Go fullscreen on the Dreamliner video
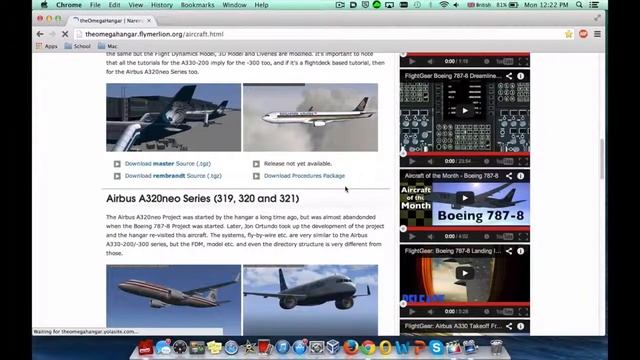Viewport: 640px width, 360px height. tap(523, 162)
